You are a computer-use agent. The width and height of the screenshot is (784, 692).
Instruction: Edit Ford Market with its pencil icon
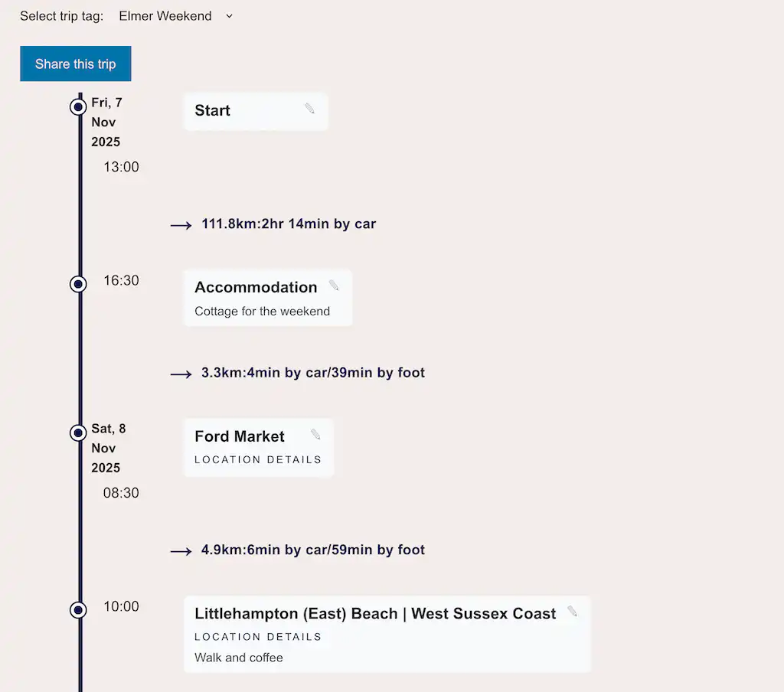315,433
